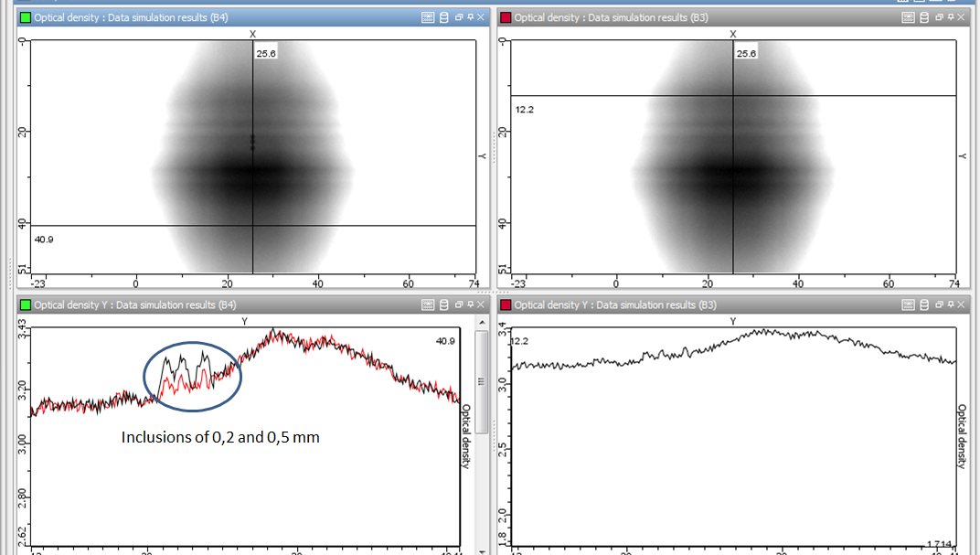This screenshot has width=980, height=555.
Task: Click red color square of Optical density Y (B3) panel
Action: pyautogui.click(x=506, y=304)
